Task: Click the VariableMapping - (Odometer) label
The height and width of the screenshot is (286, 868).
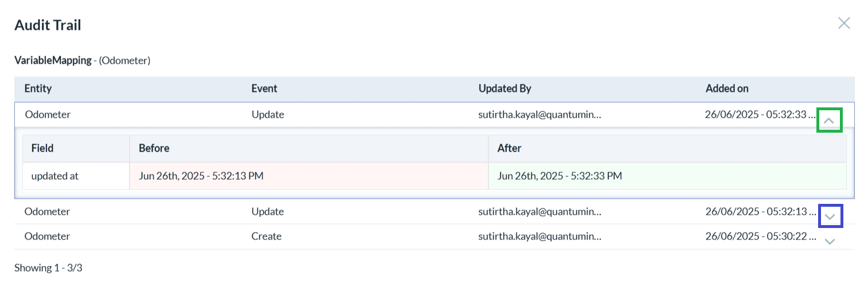Action: [x=82, y=60]
